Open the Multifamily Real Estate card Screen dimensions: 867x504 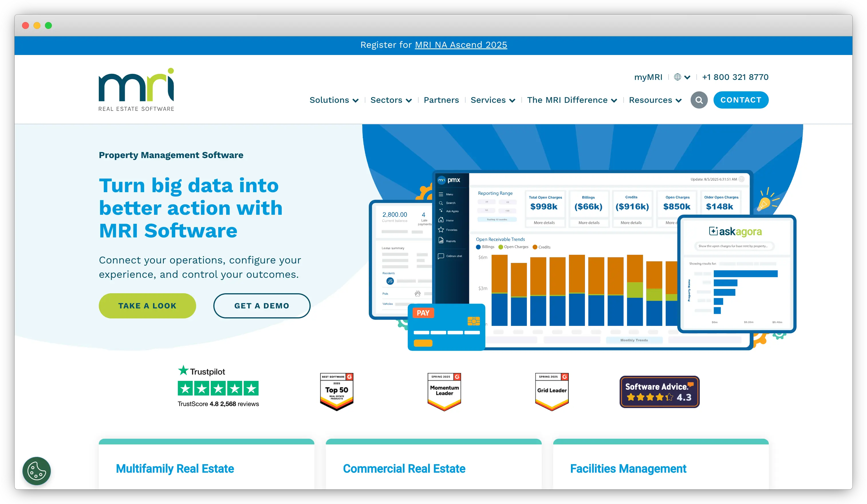[x=175, y=468]
